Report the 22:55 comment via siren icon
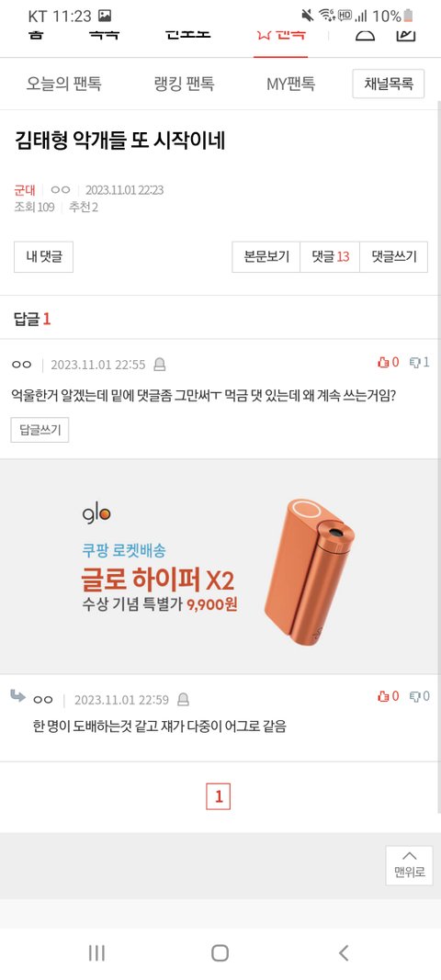The image size is (441, 980). coord(160,365)
